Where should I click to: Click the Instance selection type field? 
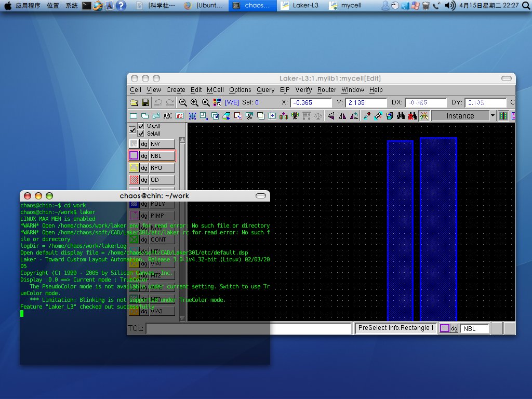point(460,116)
